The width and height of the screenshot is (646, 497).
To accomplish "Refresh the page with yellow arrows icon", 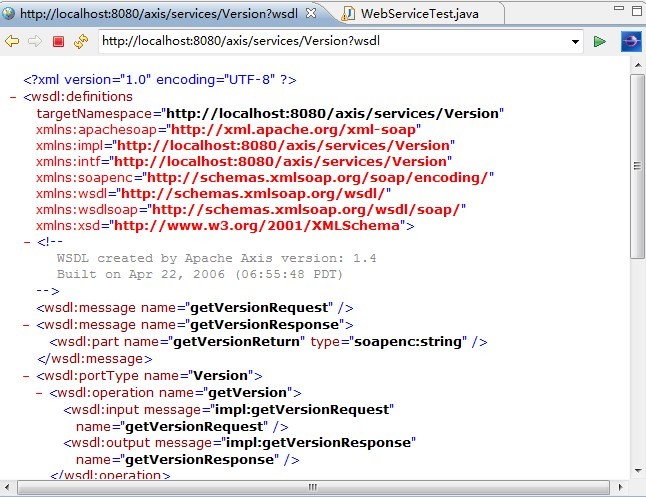I will coord(81,41).
